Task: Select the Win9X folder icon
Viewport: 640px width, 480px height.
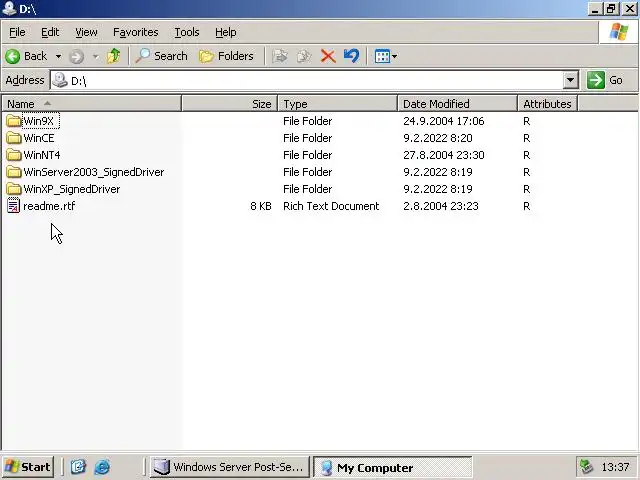Action: pyautogui.click(x=13, y=121)
